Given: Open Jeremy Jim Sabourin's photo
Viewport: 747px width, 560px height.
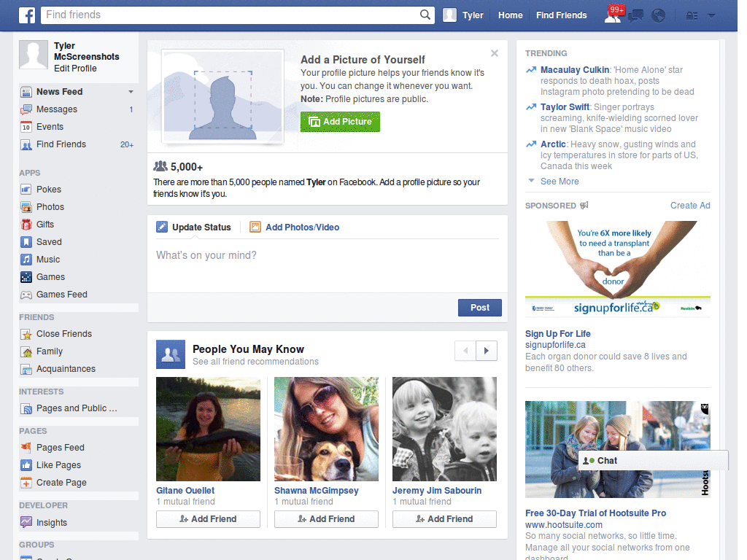Looking at the screenshot, I should point(444,429).
